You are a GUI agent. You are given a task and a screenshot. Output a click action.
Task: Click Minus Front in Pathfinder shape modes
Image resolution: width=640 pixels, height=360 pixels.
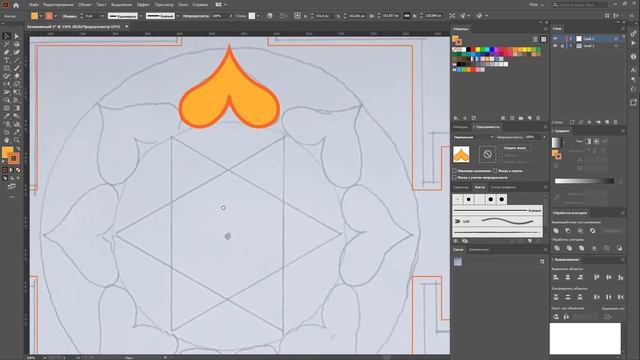click(568, 231)
